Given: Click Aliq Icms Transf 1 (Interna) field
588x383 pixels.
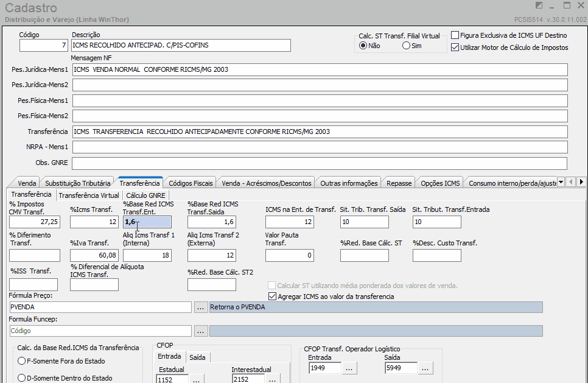Looking at the screenshot, I should pyautogui.click(x=147, y=256).
